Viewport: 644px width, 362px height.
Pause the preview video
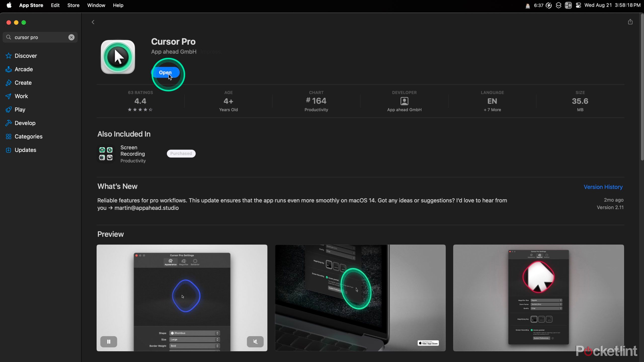(x=109, y=341)
